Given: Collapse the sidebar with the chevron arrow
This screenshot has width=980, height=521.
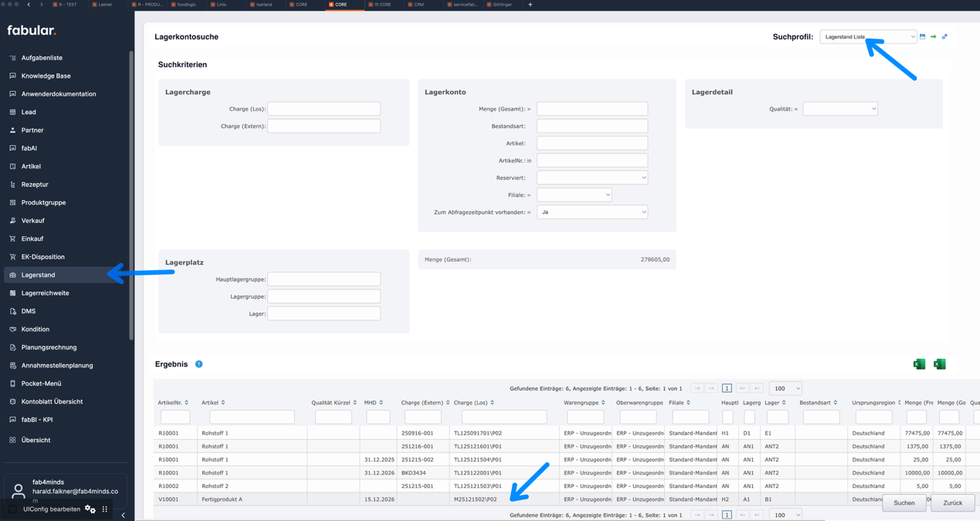Looking at the screenshot, I should click(x=123, y=515).
